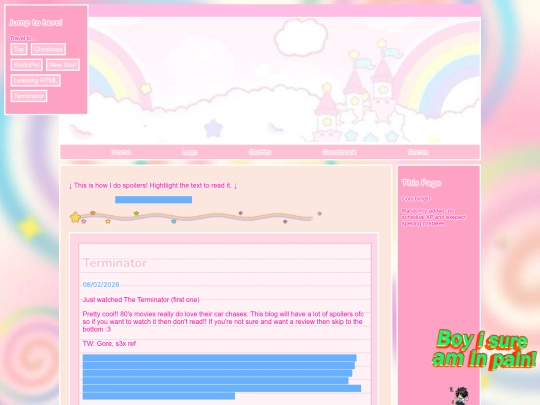Jump to the Christmas section
This screenshot has width=540, height=405.
pyautogui.click(x=48, y=49)
